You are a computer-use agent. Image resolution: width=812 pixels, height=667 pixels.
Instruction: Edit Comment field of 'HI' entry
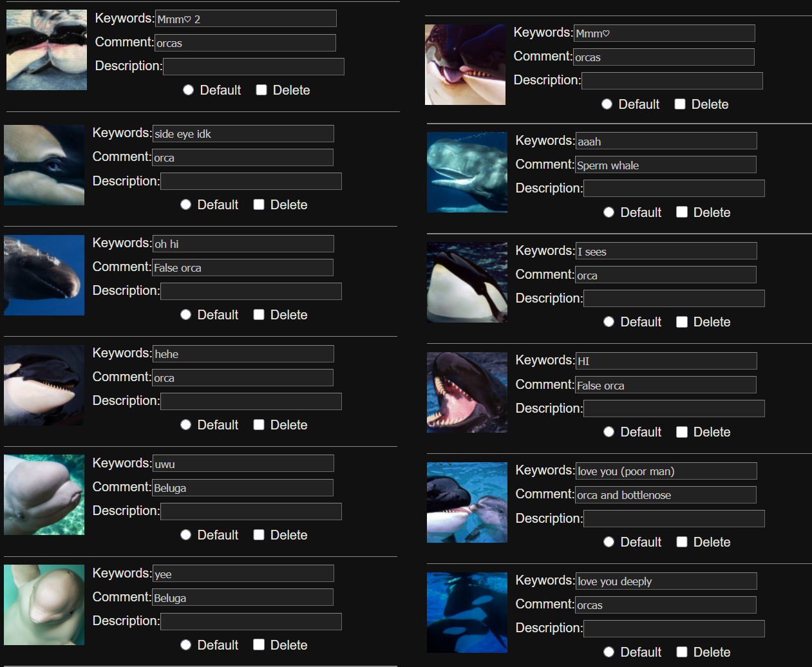pyautogui.click(x=666, y=385)
